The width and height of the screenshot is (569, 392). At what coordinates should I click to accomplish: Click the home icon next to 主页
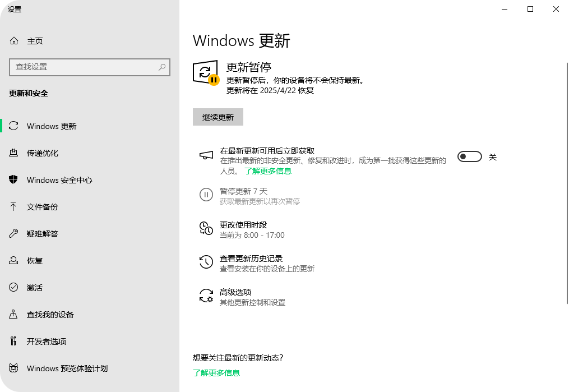coord(14,40)
